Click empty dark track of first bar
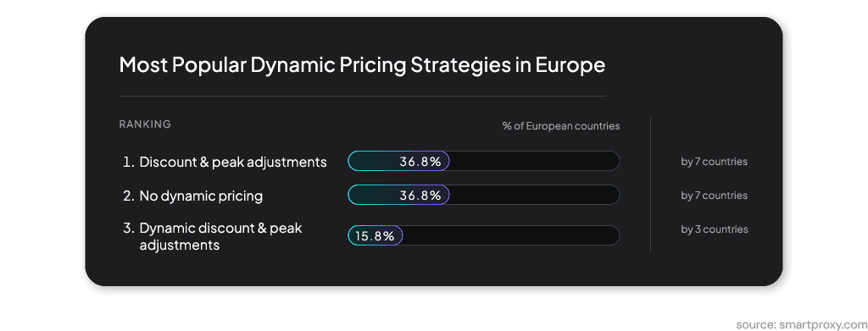This screenshot has height=331, width=868. [x=534, y=162]
